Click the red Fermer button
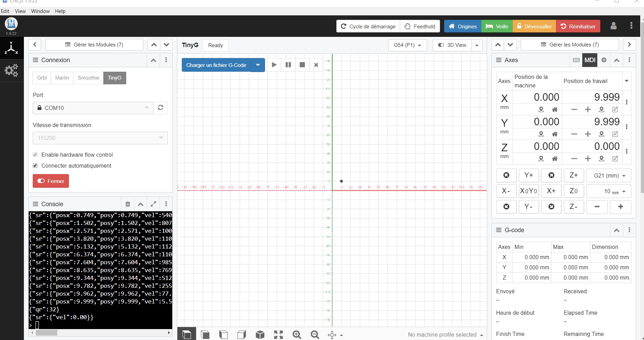The image size is (644, 340). 51,181
